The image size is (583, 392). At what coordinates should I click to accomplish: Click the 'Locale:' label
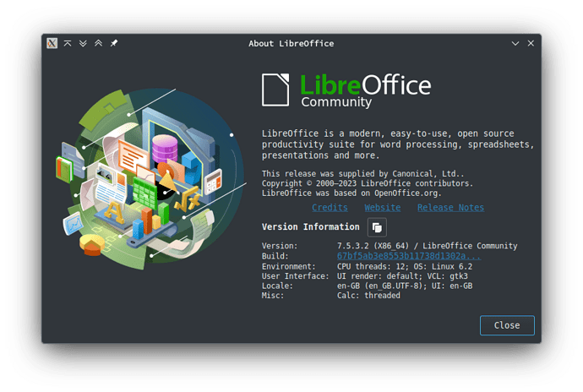(277, 286)
